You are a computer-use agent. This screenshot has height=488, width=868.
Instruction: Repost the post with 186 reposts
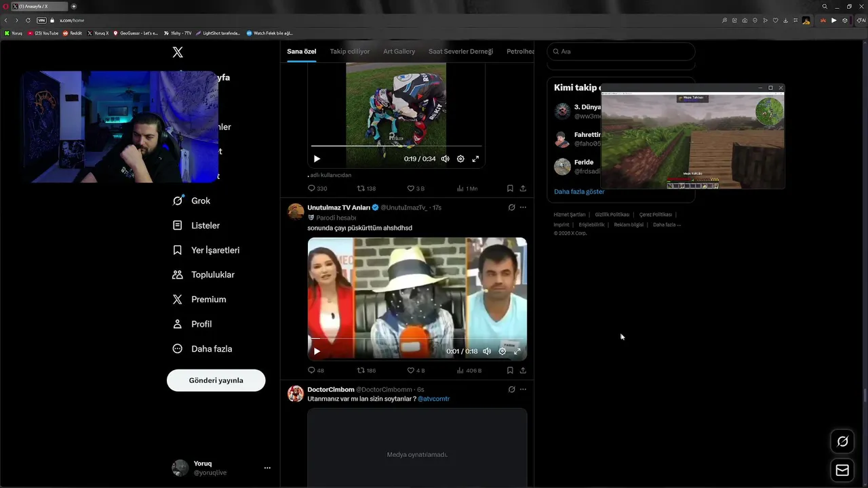(x=366, y=370)
